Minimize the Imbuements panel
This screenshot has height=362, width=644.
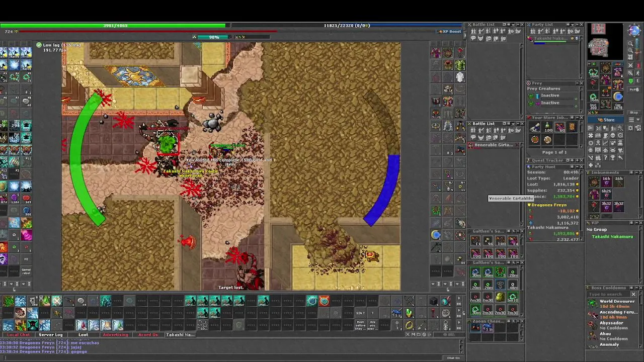pyautogui.click(x=636, y=172)
